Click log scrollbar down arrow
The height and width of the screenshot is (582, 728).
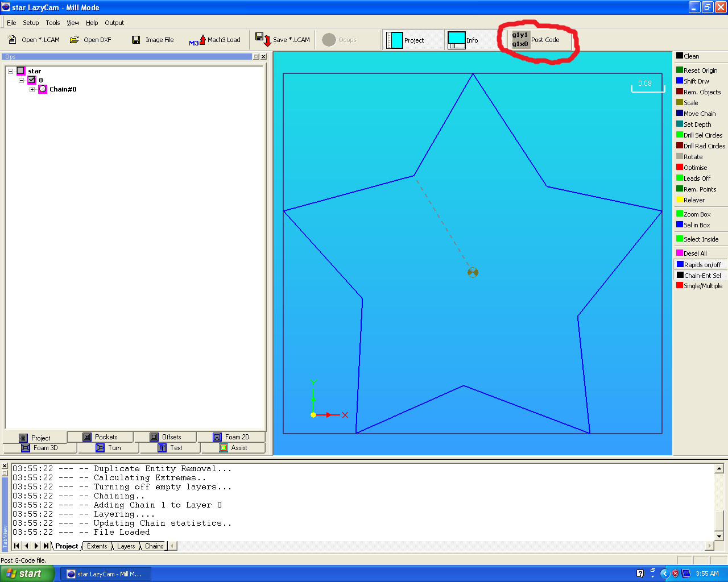(x=719, y=536)
